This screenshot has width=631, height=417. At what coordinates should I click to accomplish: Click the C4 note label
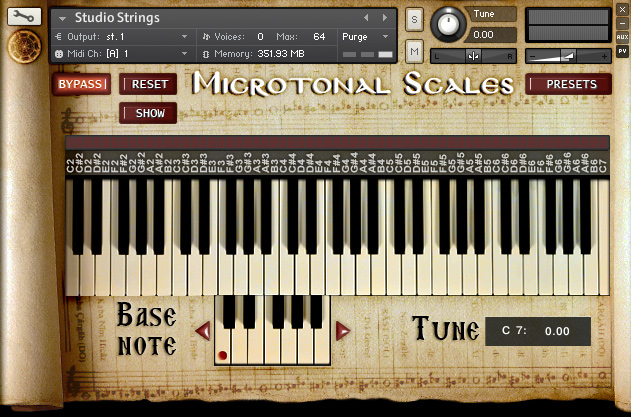[x=283, y=165]
